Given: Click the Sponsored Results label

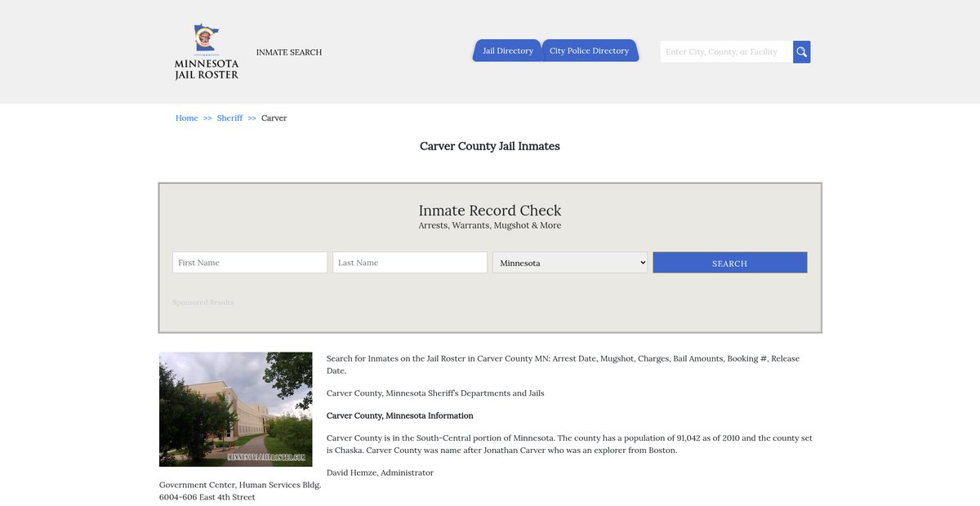Looking at the screenshot, I should (x=203, y=303).
